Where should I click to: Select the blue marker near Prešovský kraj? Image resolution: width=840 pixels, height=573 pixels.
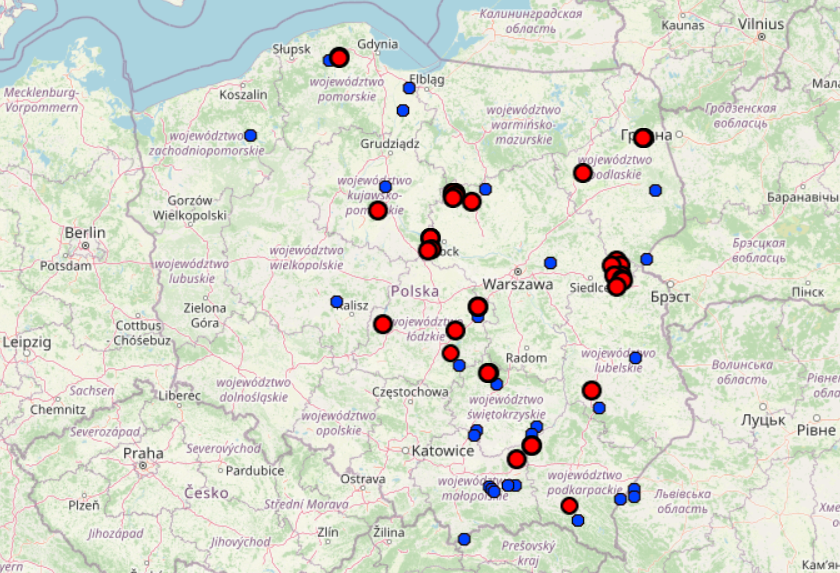tap(464, 539)
